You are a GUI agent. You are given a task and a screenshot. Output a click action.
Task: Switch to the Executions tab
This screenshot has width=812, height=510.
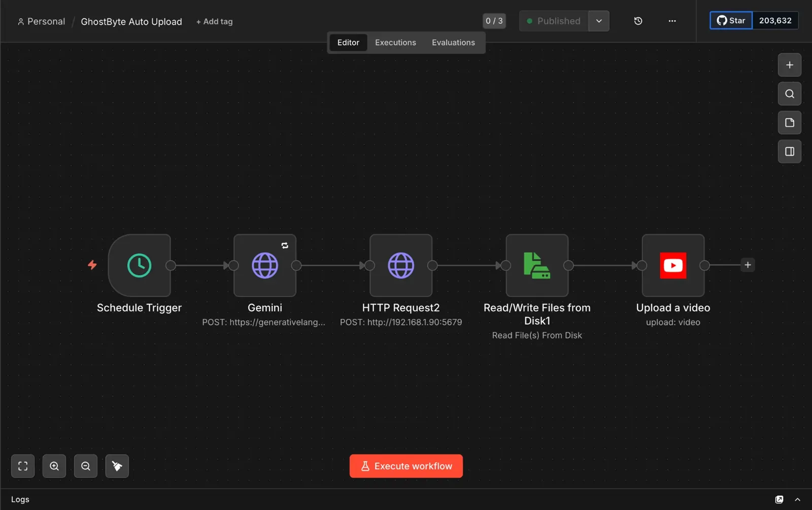tap(395, 43)
